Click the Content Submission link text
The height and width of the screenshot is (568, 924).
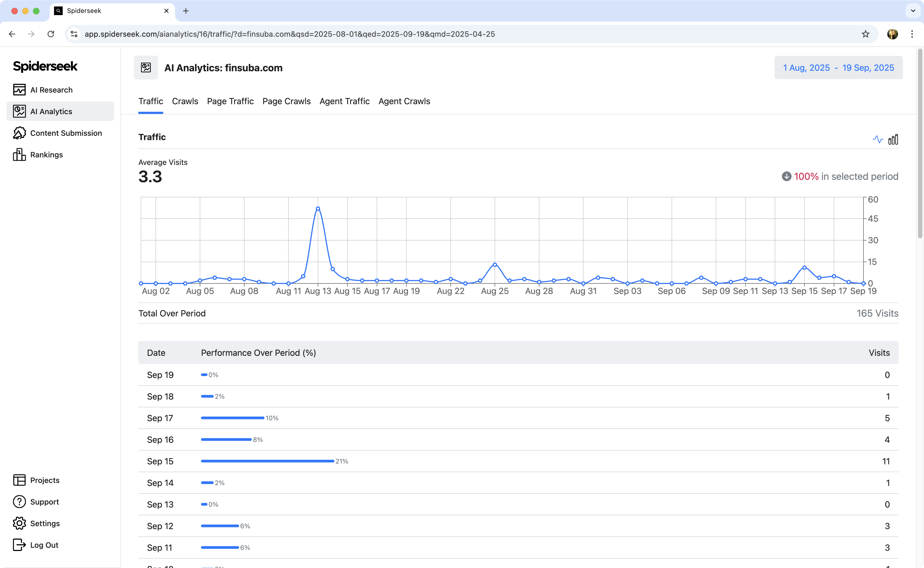tap(66, 133)
